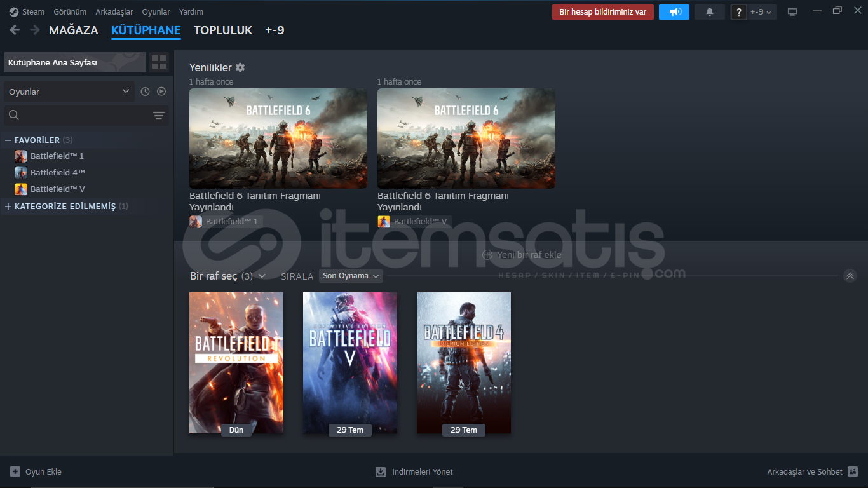
Task: Switch to KÜTÜPHANE tab
Action: [x=146, y=30]
